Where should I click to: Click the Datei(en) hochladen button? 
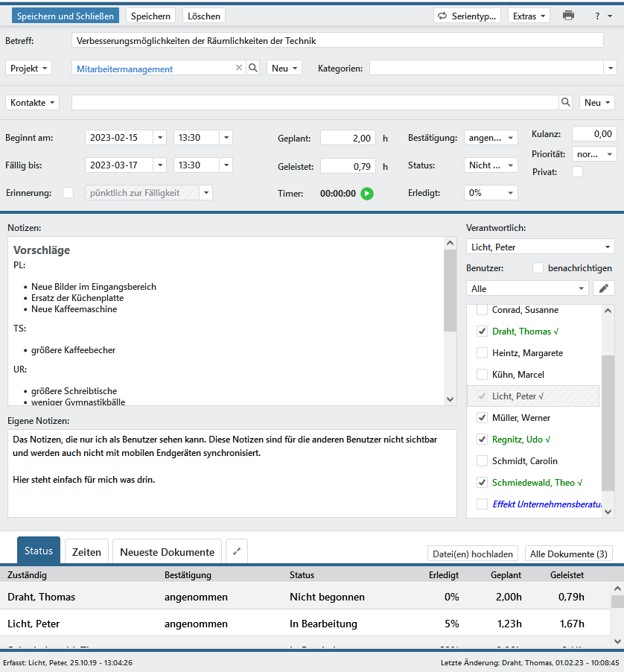click(473, 554)
